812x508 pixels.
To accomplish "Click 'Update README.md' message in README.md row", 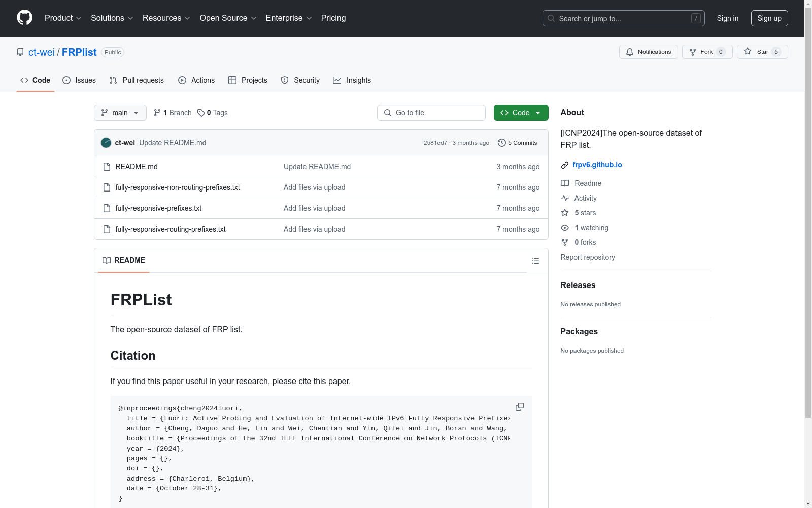I will click(317, 167).
